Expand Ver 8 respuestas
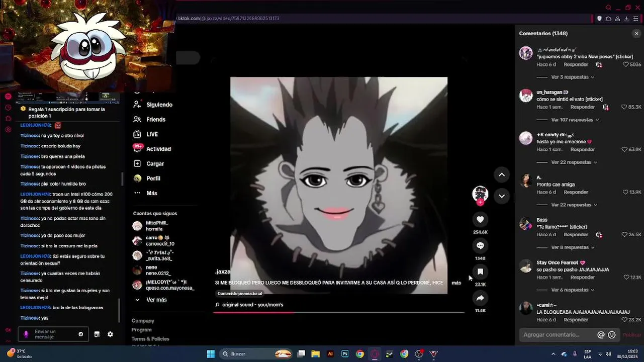The width and height of the screenshot is (644, 362). 573,248
